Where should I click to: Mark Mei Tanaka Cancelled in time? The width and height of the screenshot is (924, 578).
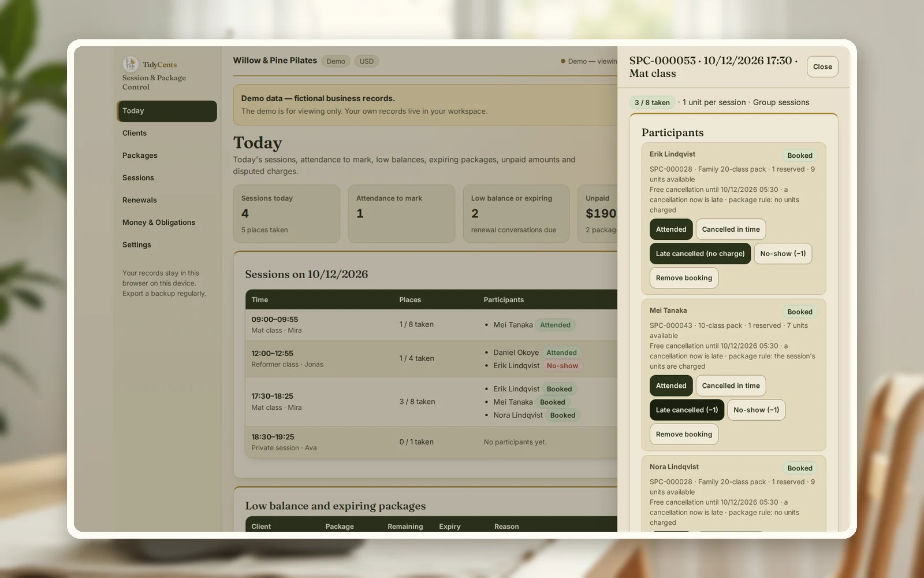click(x=731, y=386)
